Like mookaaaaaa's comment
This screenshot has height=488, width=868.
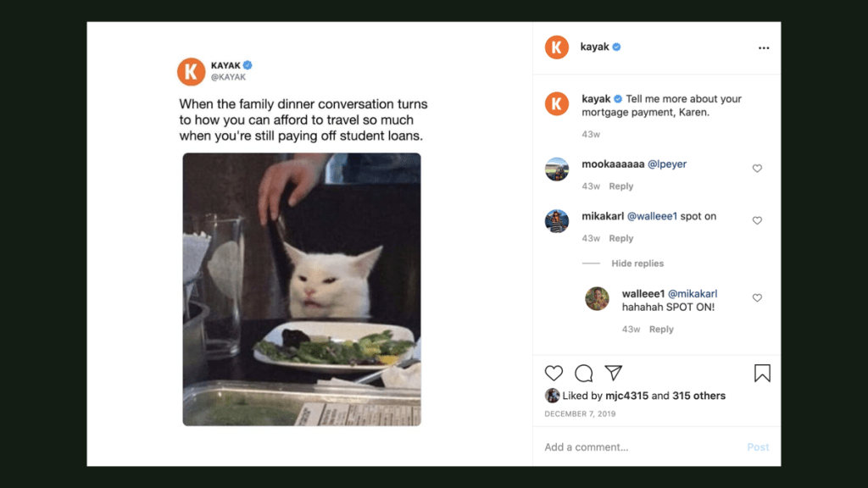click(757, 169)
